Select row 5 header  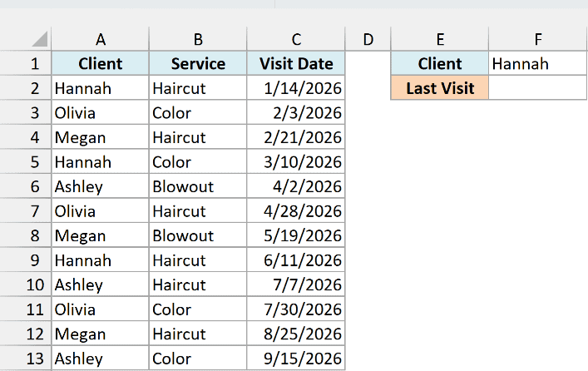pos(26,161)
